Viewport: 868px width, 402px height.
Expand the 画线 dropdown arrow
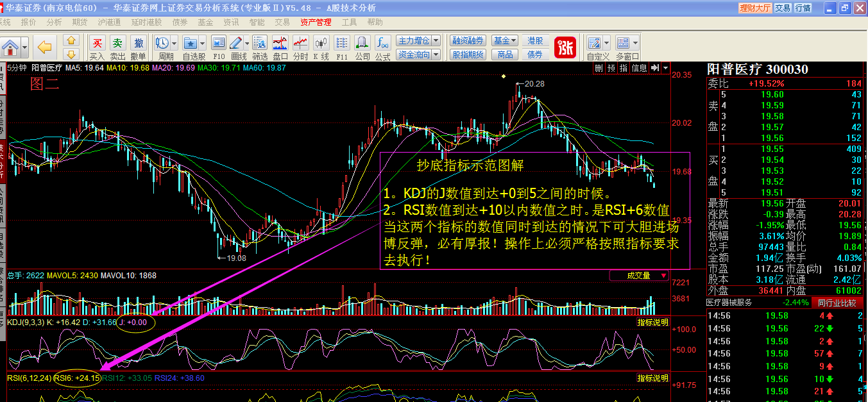[x=247, y=43]
